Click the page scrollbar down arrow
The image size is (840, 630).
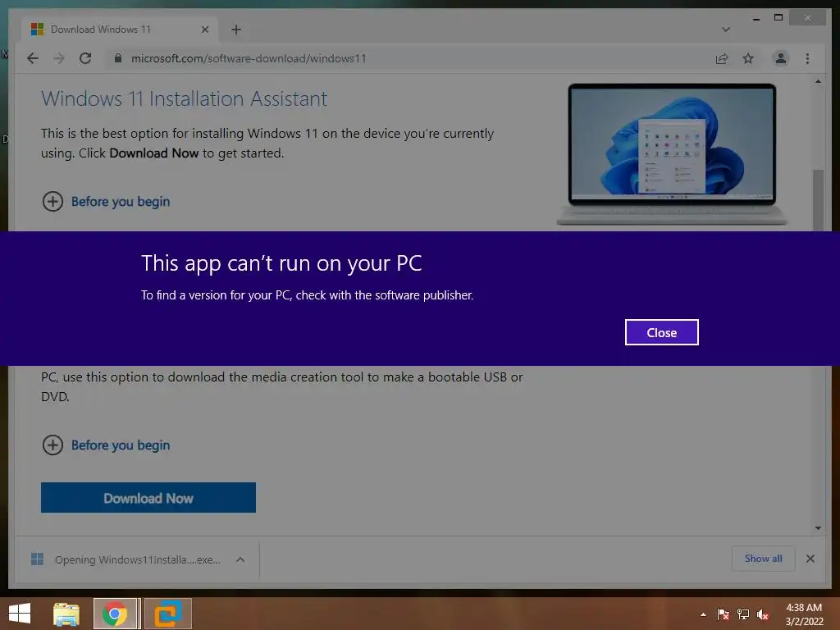(x=818, y=528)
